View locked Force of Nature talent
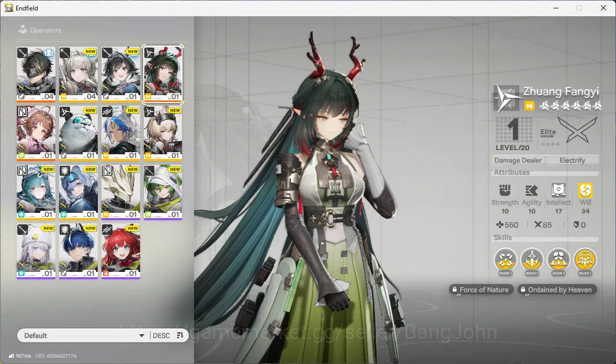This screenshot has height=364, width=616. coord(481,290)
